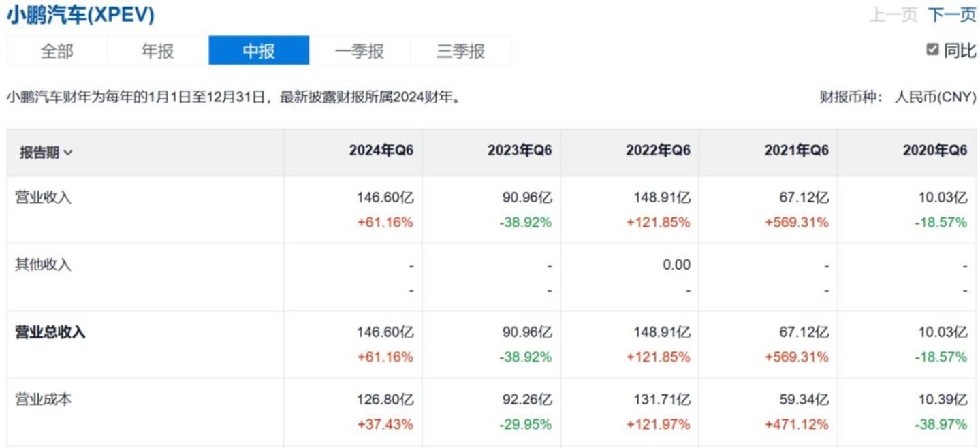The image size is (980, 448).
Task: Switch to the 全部 tab
Action: coord(57,51)
